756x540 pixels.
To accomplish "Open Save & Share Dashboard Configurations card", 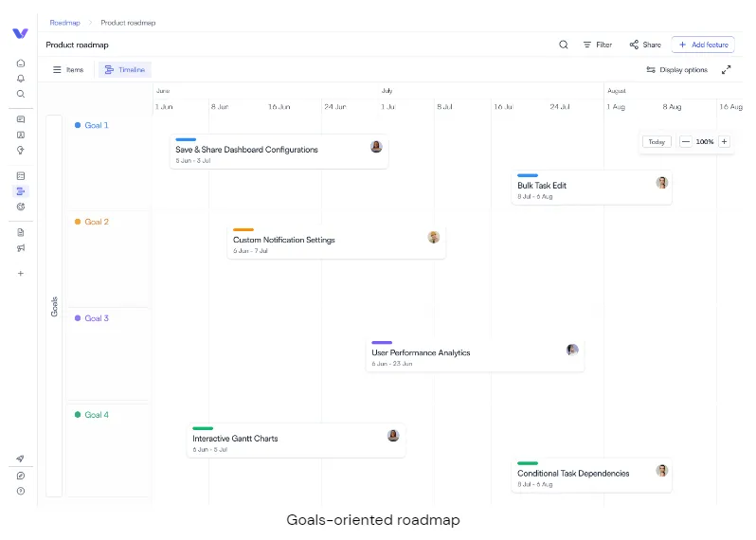I will coord(279,152).
